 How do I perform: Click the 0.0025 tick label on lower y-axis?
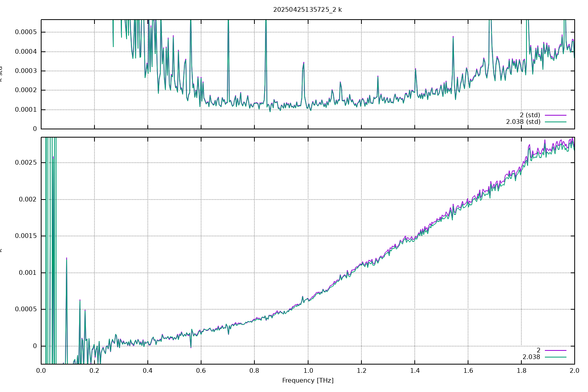(x=26, y=163)
